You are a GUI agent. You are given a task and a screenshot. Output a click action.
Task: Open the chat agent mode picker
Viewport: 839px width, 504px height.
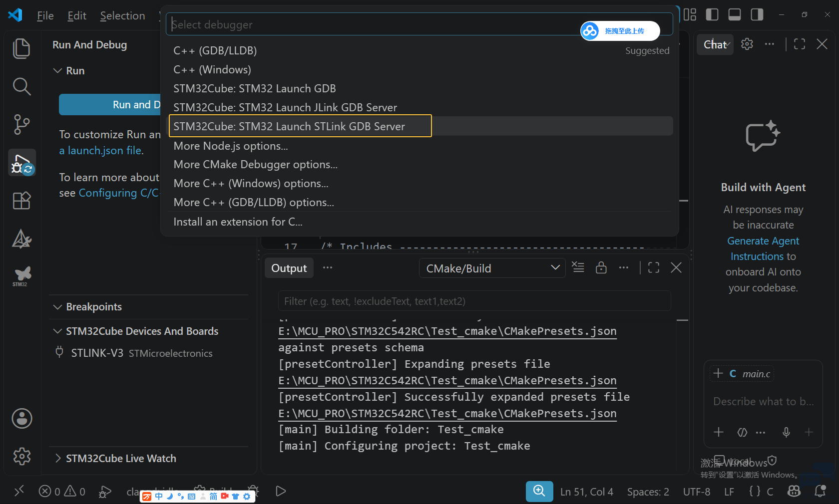[742, 432]
